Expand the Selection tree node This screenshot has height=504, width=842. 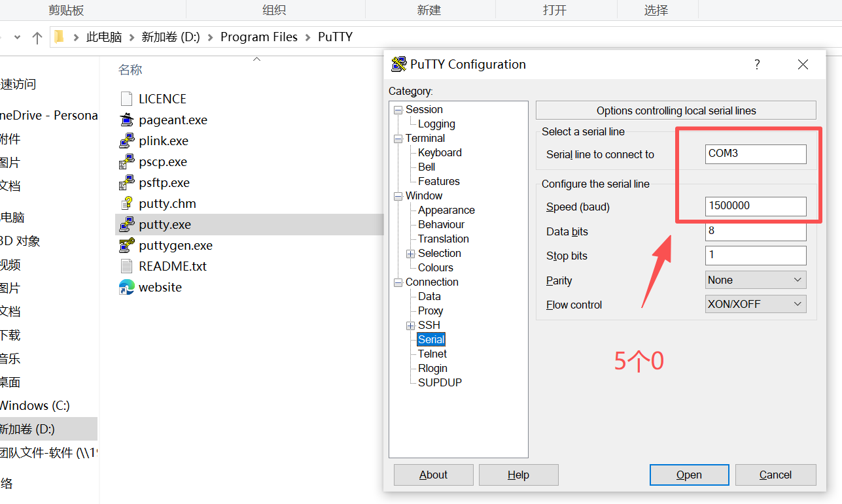tap(410, 254)
